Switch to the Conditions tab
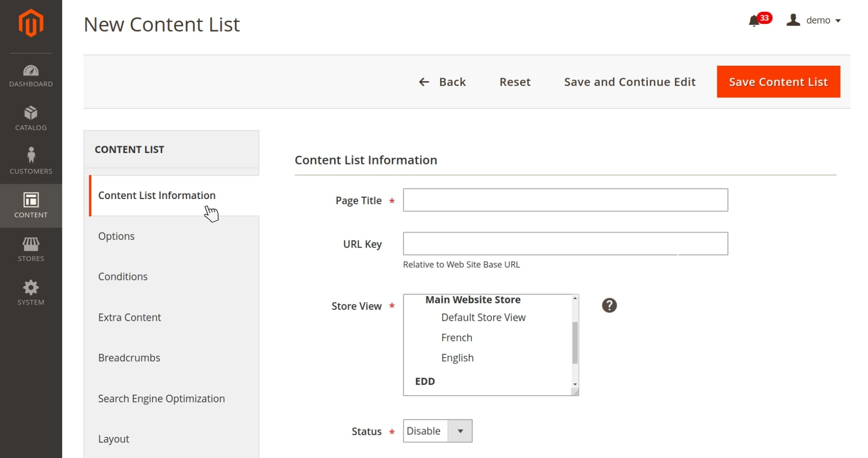This screenshot has height=458, width=868. pos(123,277)
